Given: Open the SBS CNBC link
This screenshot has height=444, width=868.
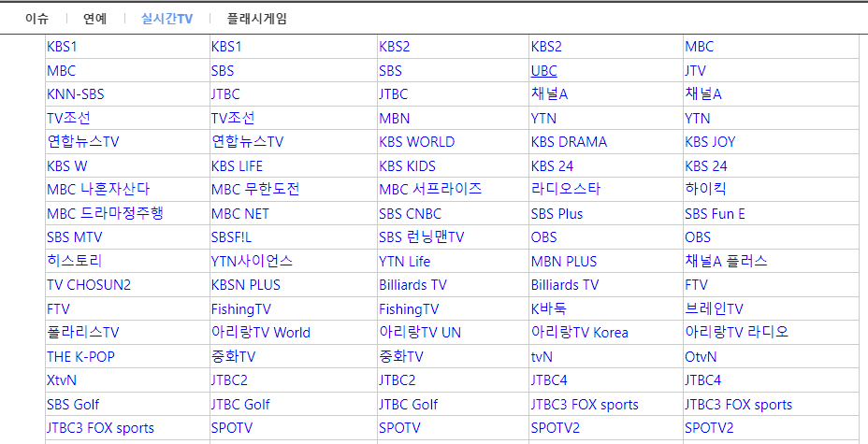Looking at the screenshot, I should coord(411,213).
